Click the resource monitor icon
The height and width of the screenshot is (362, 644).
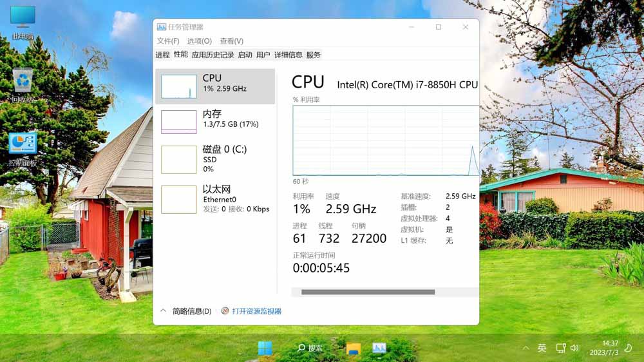tap(225, 311)
